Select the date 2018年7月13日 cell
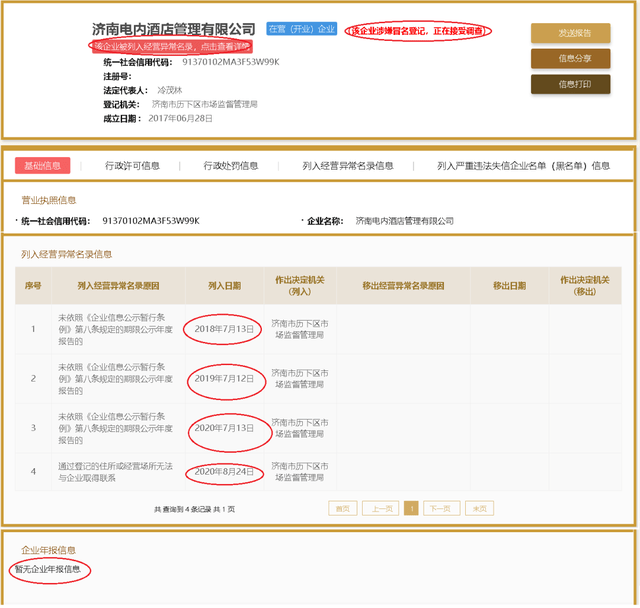The image size is (640, 608). click(224, 329)
